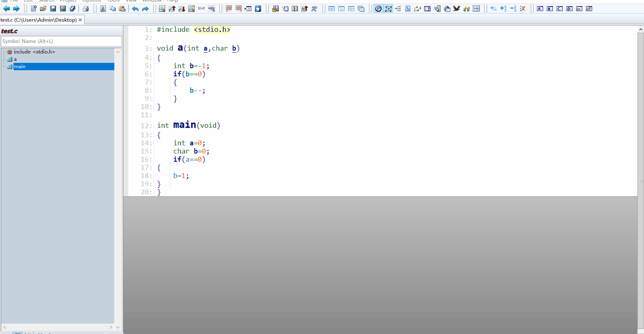This screenshot has width=644, height=334.
Task: Toggle the Project window P button
Action: coord(378,9)
